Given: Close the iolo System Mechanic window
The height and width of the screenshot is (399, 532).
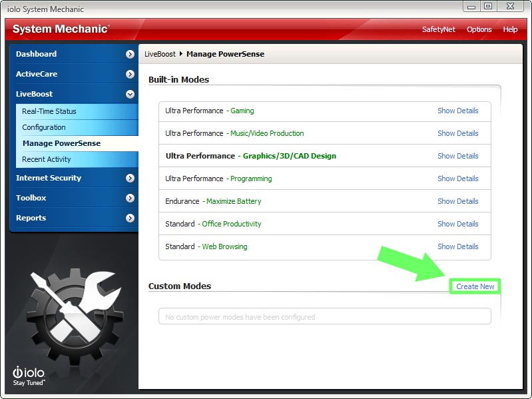Looking at the screenshot, I should tap(510, 7).
